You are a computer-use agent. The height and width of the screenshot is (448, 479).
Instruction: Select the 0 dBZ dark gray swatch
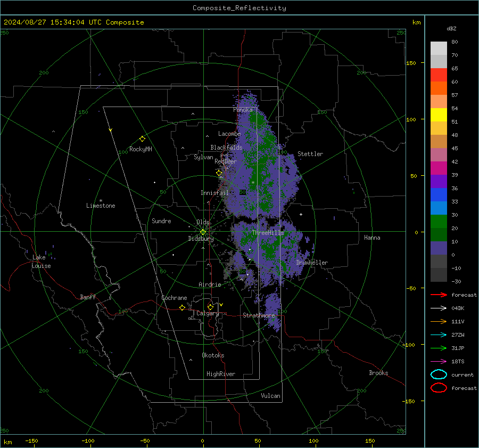(x=439, y=262)
